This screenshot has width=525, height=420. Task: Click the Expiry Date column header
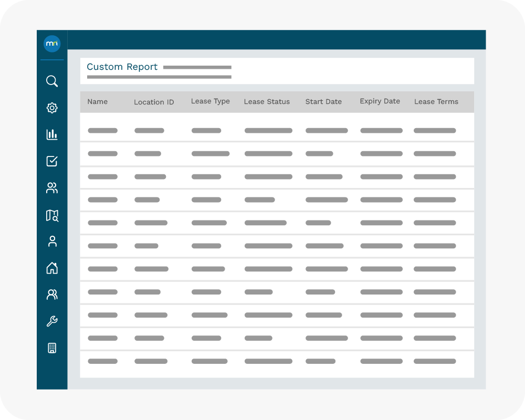click(380, 101)
